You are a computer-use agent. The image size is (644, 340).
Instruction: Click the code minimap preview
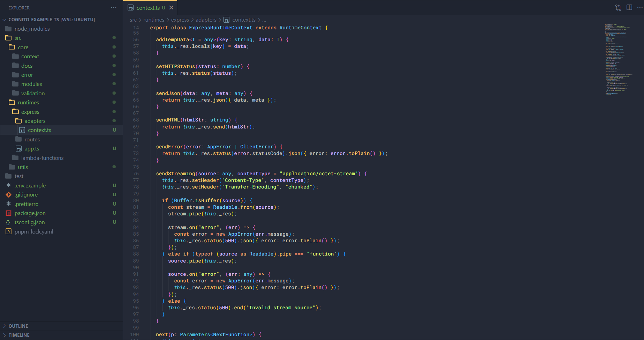click(619, 59)
